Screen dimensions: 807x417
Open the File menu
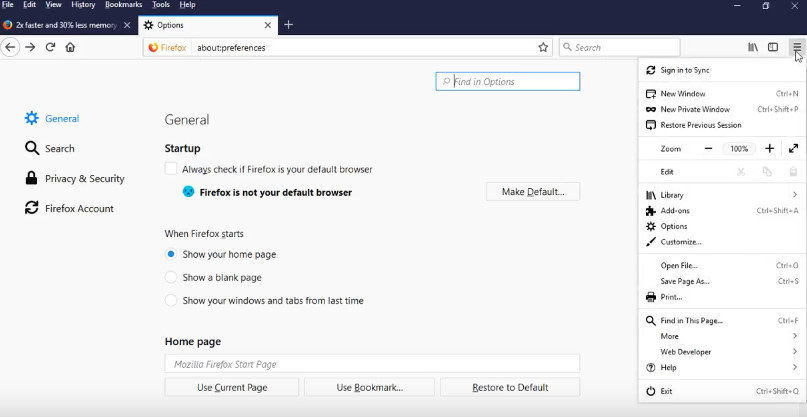point(8,5)
